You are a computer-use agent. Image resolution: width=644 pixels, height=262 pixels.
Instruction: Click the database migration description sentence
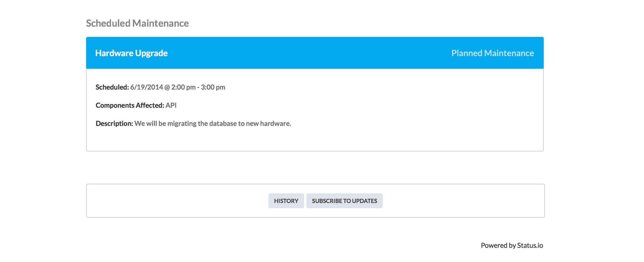coord(213,123)
